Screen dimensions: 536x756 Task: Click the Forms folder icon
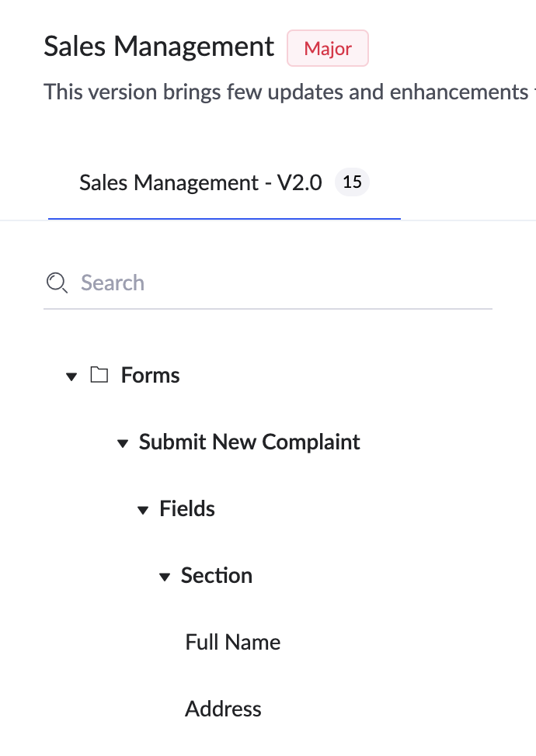coord(99,376)
